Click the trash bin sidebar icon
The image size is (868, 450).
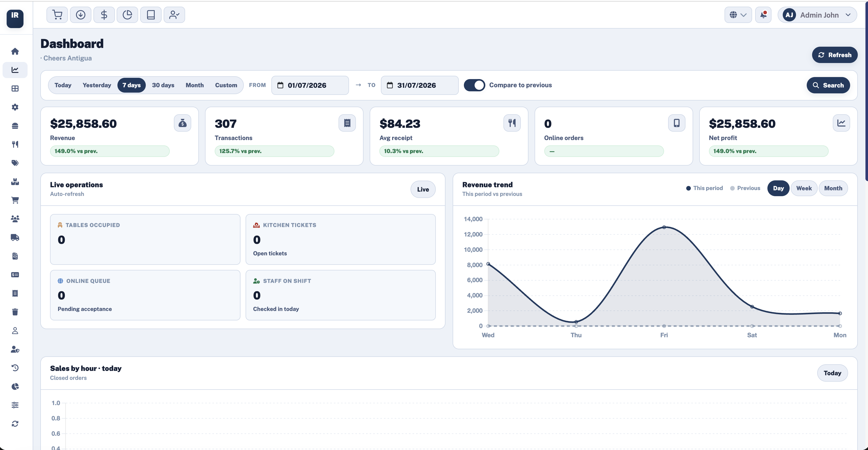click(15, 312)
